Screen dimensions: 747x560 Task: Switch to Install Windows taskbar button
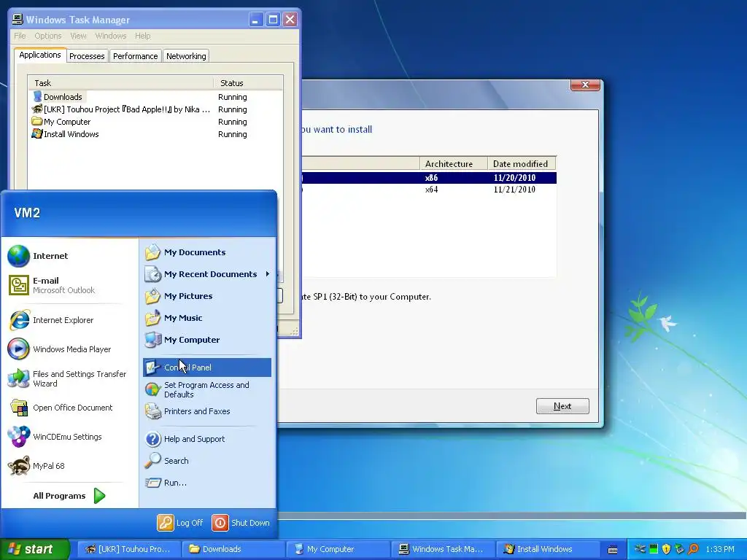pos(548,549)
